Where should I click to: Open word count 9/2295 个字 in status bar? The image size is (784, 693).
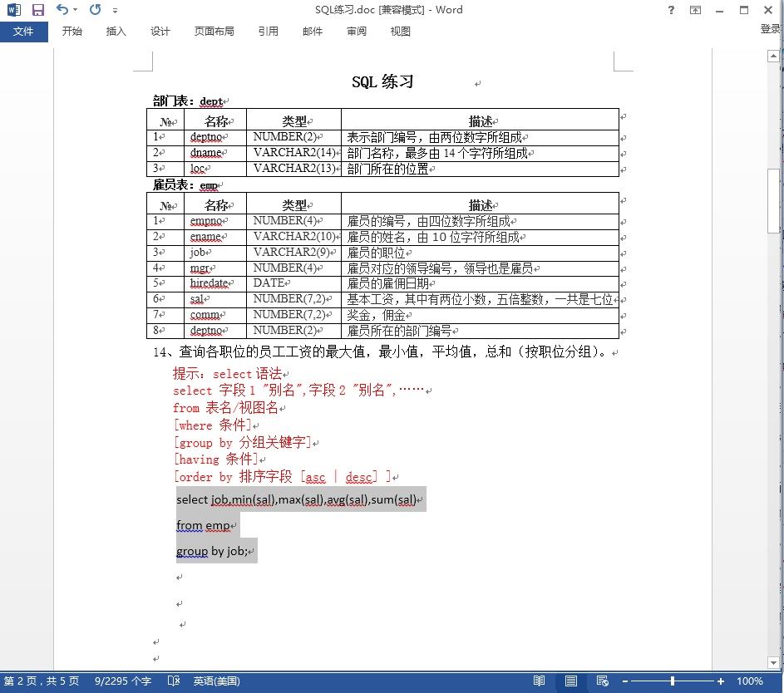tap(123, 681)
